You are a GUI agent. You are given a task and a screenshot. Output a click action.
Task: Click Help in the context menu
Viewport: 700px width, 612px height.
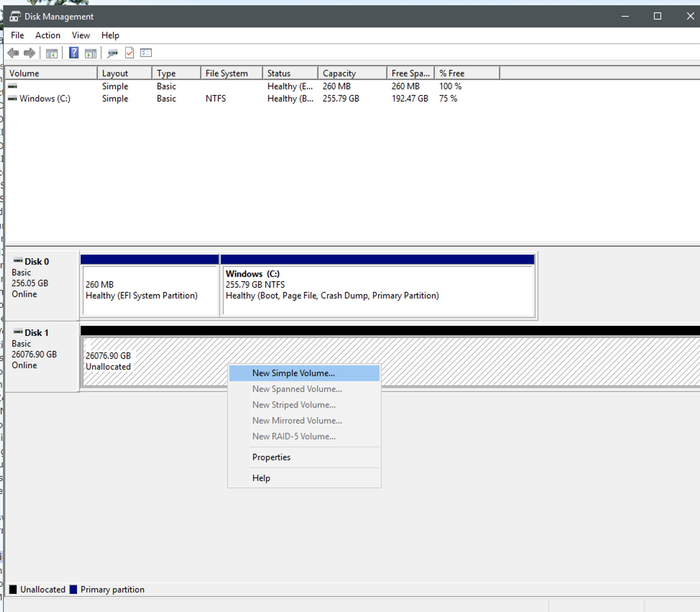[x=261, y=478]
